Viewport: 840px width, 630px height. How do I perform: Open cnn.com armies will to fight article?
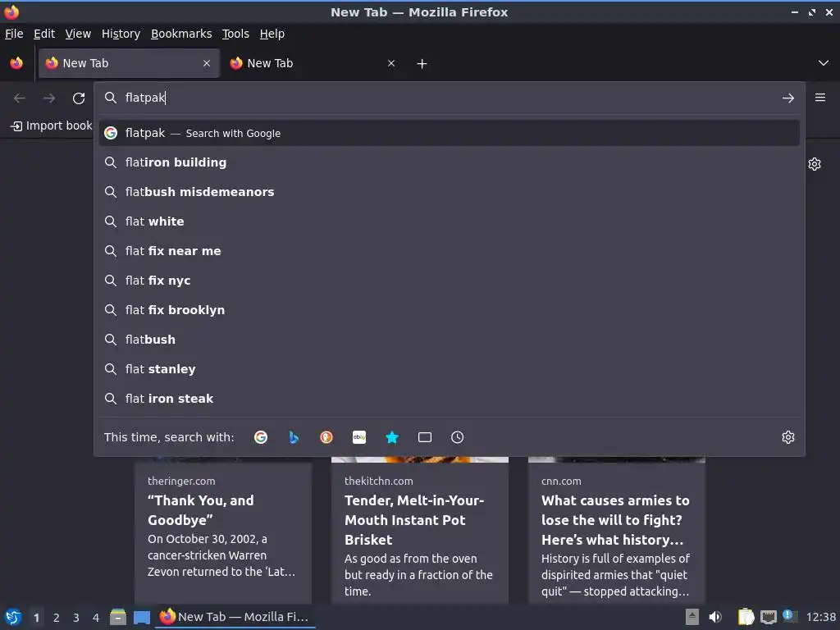coord(617,531)
